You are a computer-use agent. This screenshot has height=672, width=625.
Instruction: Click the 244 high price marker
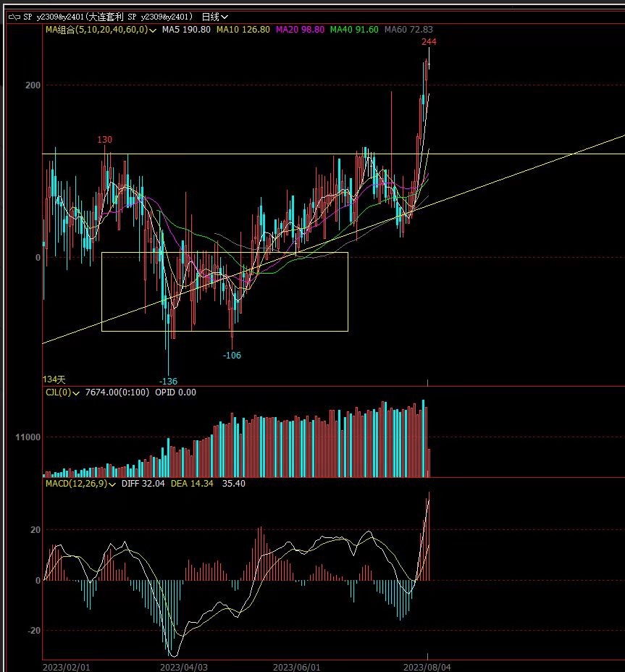tap(429, 42)
